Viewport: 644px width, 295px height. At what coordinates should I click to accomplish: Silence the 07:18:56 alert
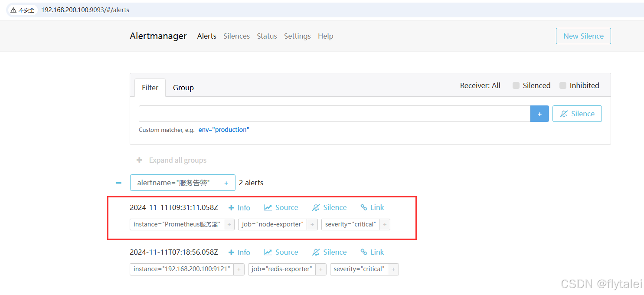click(330, 252)
